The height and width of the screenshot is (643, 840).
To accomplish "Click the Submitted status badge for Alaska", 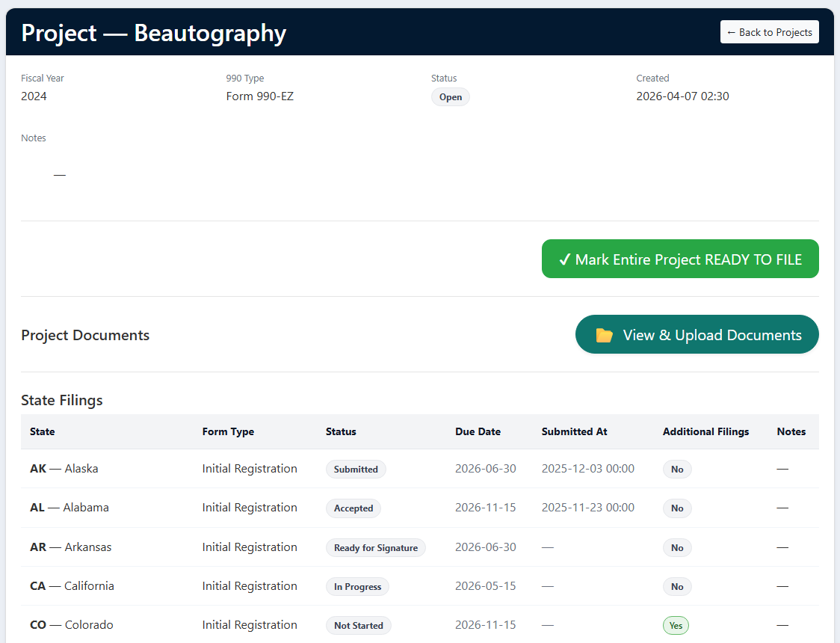I will tap(356, 470).
